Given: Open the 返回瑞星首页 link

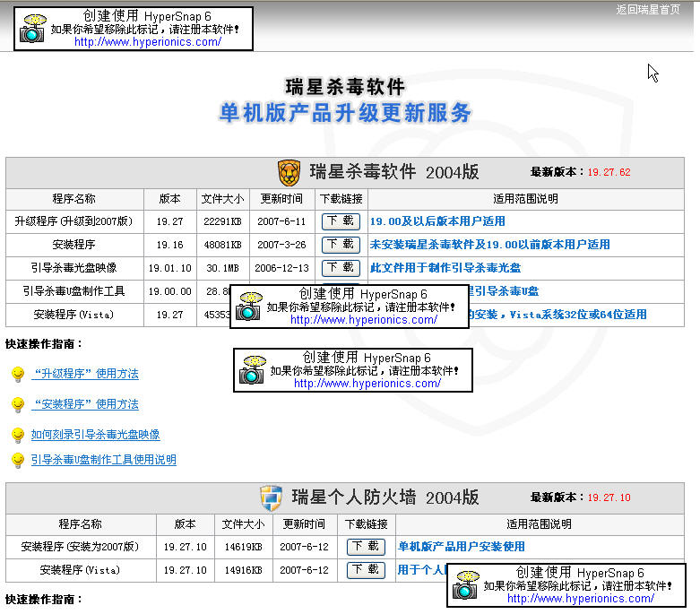Looking at the screenshot, I should pos(648,9).
